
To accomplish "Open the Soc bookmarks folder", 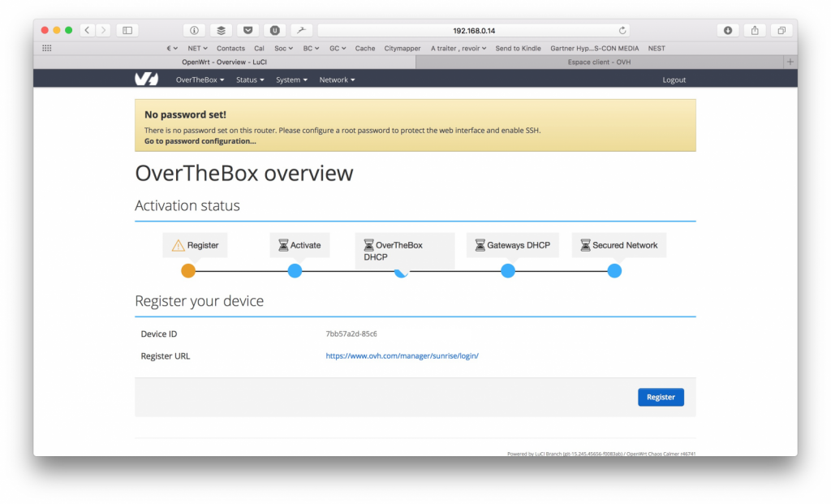I will coord(283,48).
